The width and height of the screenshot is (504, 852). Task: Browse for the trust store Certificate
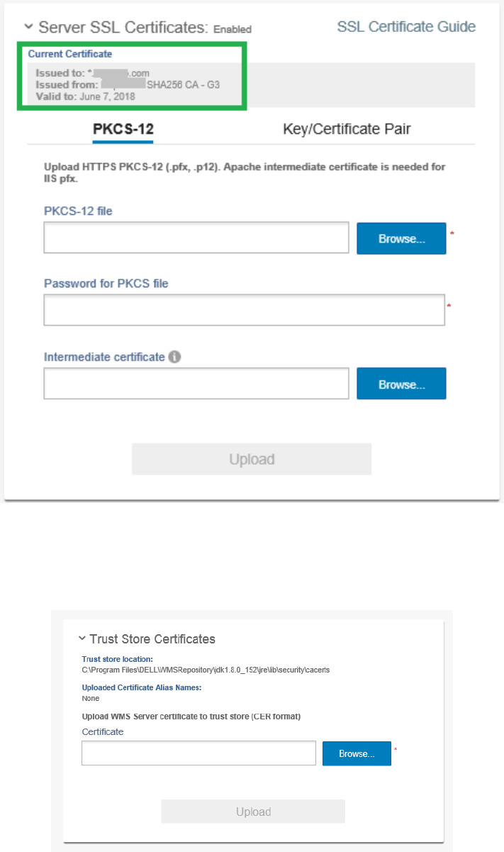(357, 753)
